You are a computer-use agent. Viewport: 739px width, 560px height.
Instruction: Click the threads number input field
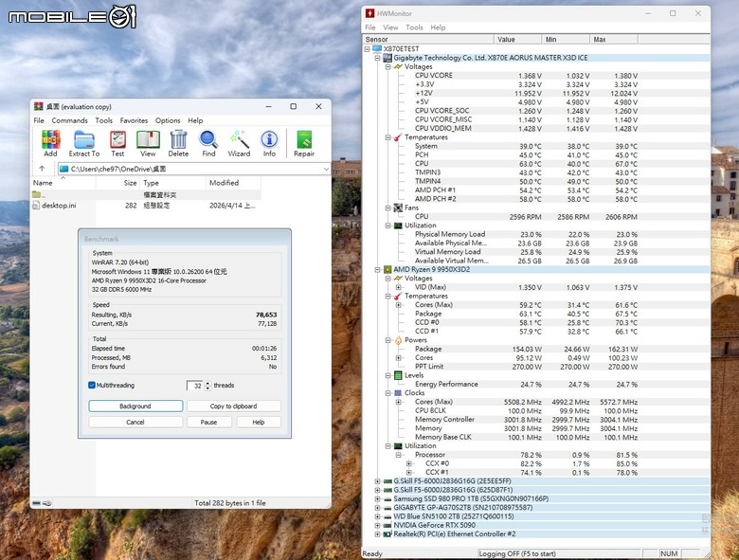tap(195, 386)
